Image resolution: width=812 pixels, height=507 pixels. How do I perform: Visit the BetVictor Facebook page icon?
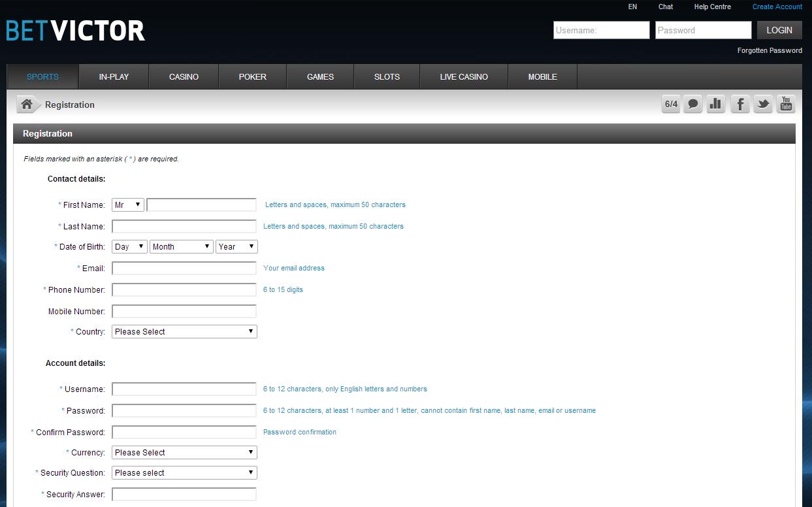click(739, 104)
